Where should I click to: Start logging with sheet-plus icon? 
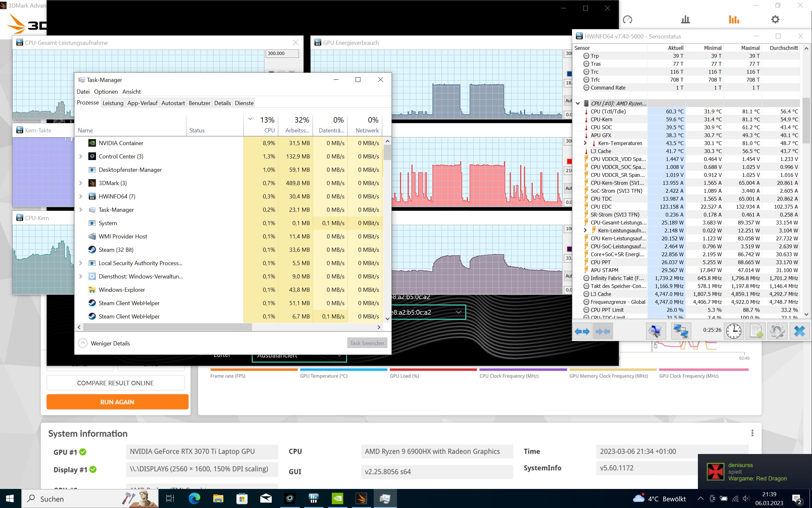click(x=755, y=331)
